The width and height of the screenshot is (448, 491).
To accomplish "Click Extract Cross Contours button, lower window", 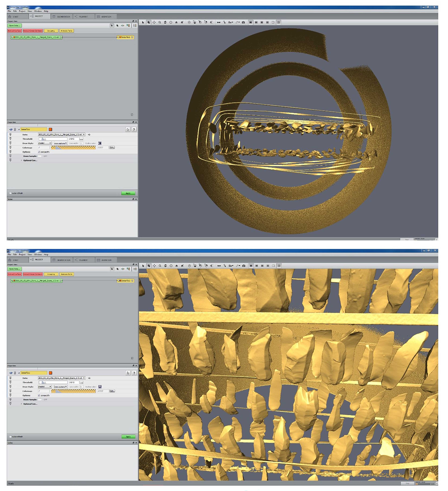I will click(33, 274).
